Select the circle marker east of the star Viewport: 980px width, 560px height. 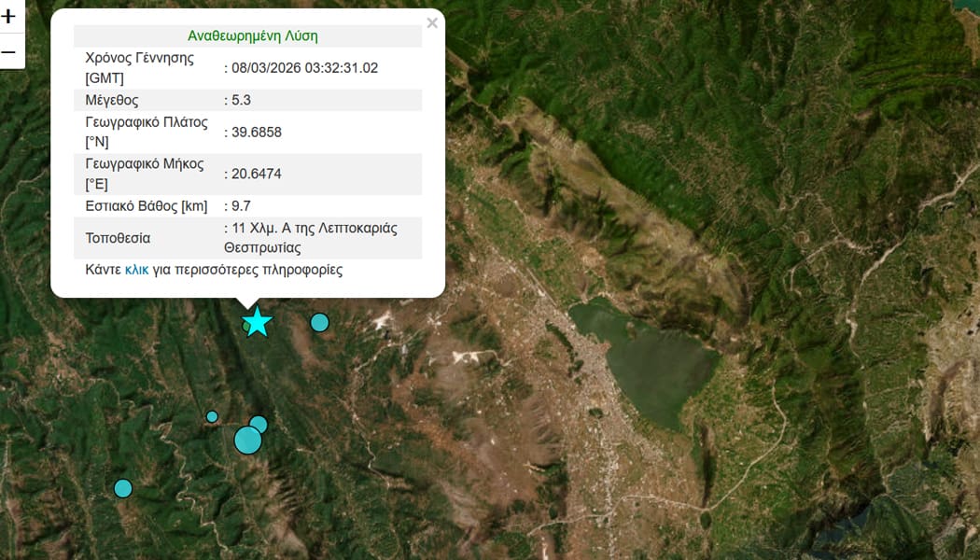point(319,323)
